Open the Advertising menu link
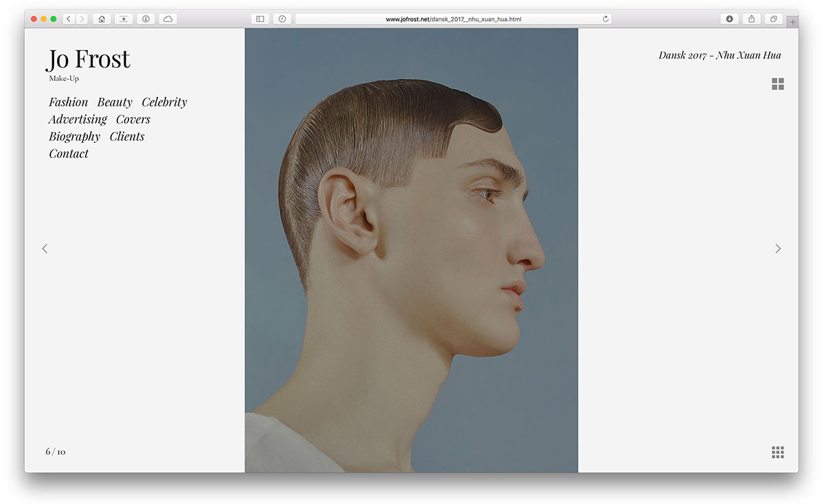The height and width of the screenshot is (504, 824). click(78, 119)
